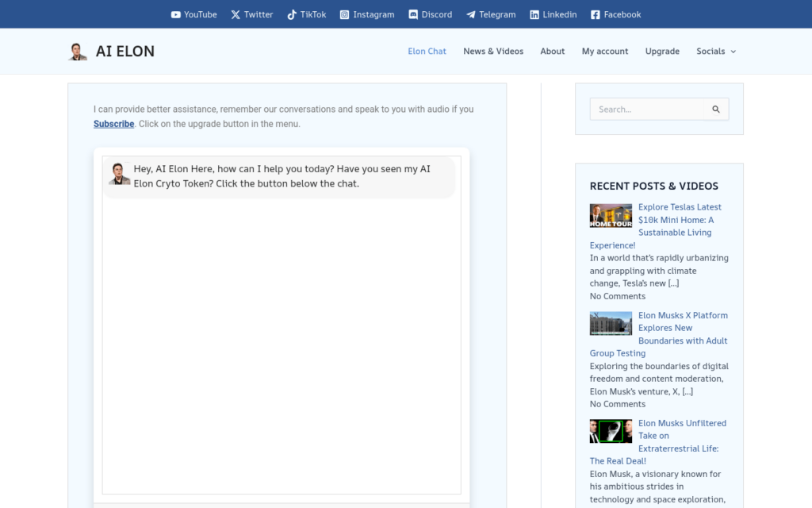Go to My account page

(605, 52)
